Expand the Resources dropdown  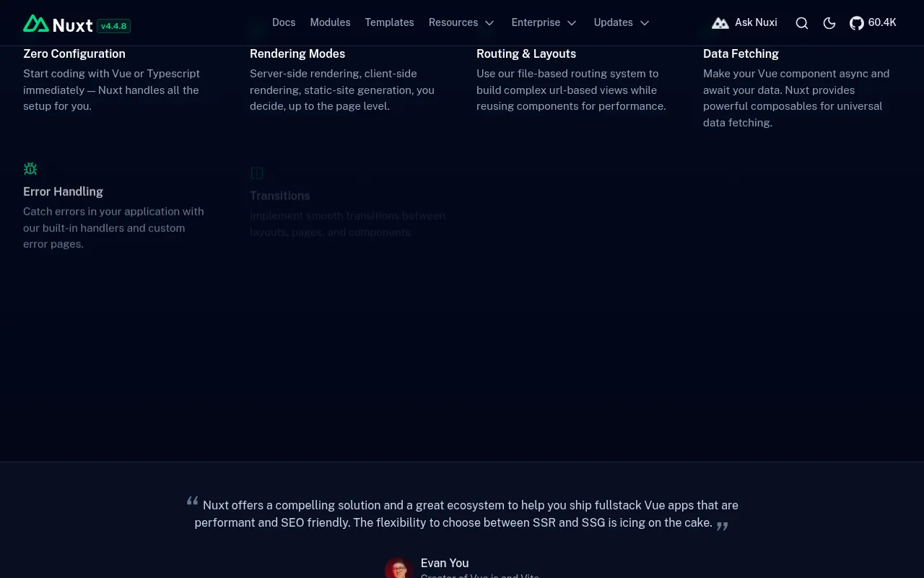coord(461,22)
